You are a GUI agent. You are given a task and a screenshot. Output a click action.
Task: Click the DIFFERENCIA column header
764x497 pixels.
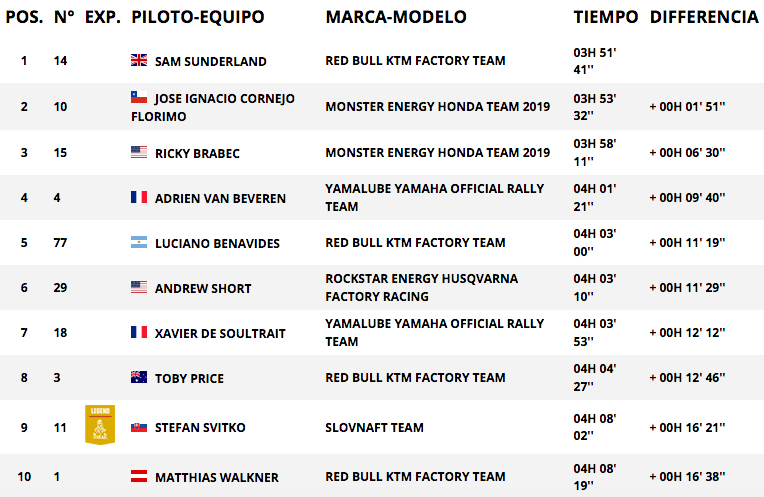click(x=704, y=17)
